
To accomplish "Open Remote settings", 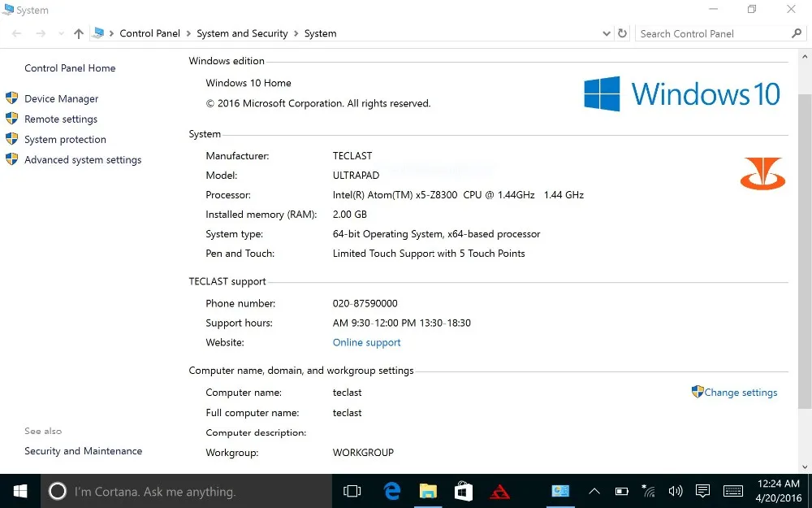I will [x=61, y=119].
